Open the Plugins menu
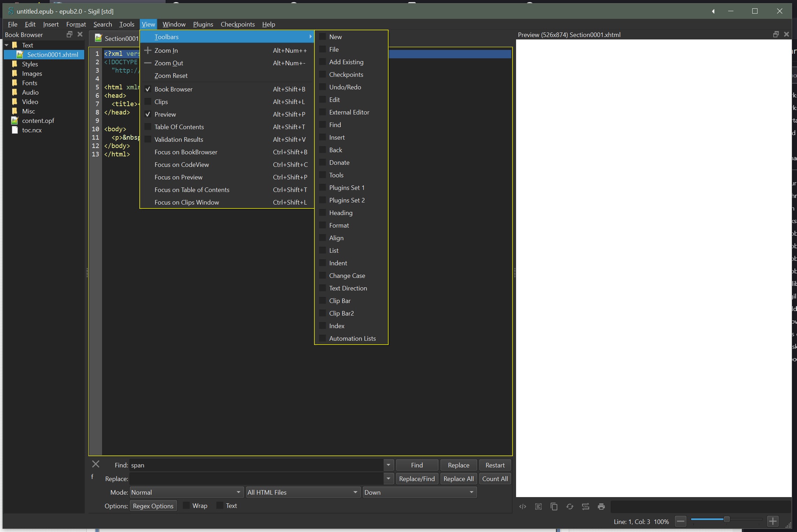The height and width of the screenshot is (532, 797). tap(203, 24)
